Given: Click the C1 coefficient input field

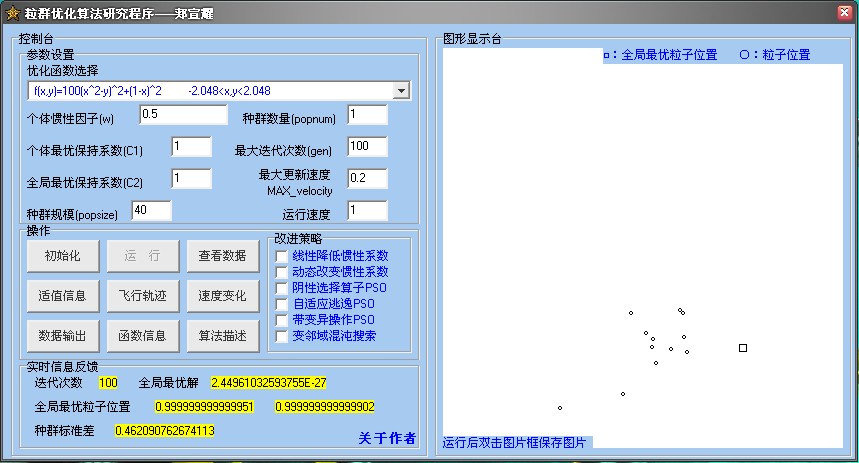Looking at the screenshot, I should [191, 146].
